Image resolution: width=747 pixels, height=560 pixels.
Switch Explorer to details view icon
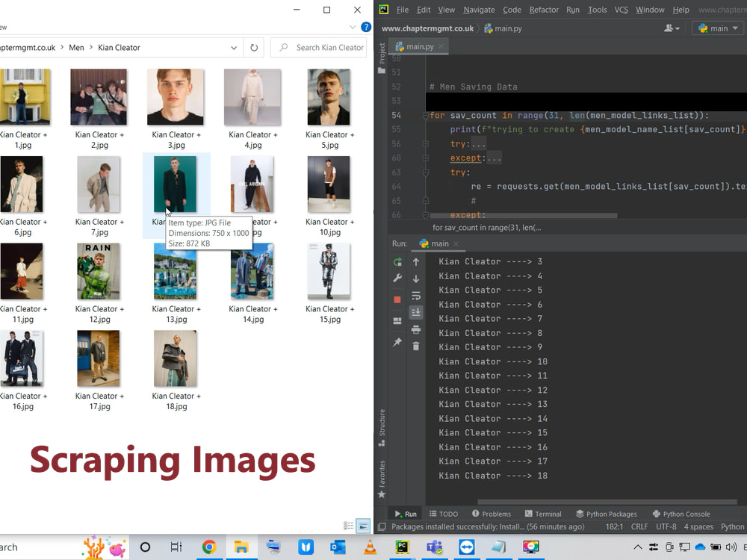click(x=349, y=526)
